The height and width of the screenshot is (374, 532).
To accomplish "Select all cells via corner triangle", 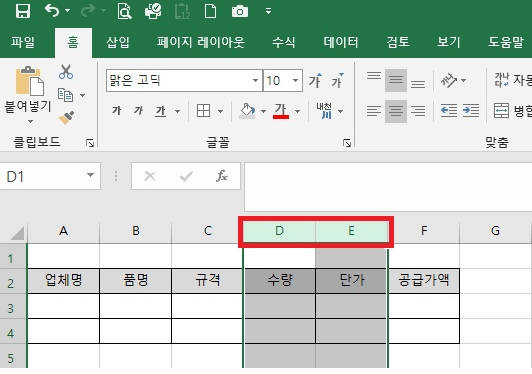I will pyautogui.click(x=17, y=233).
